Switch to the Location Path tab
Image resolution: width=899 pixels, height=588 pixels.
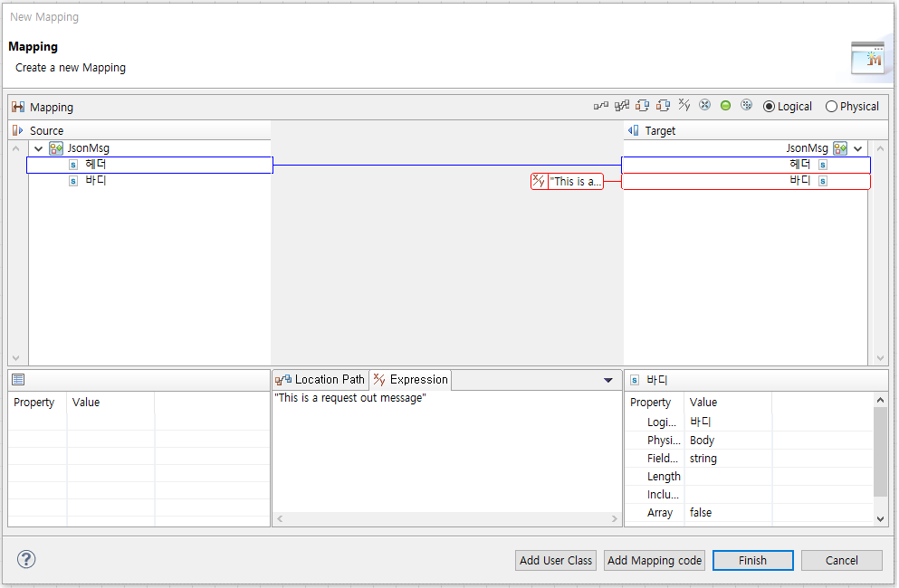320,379
